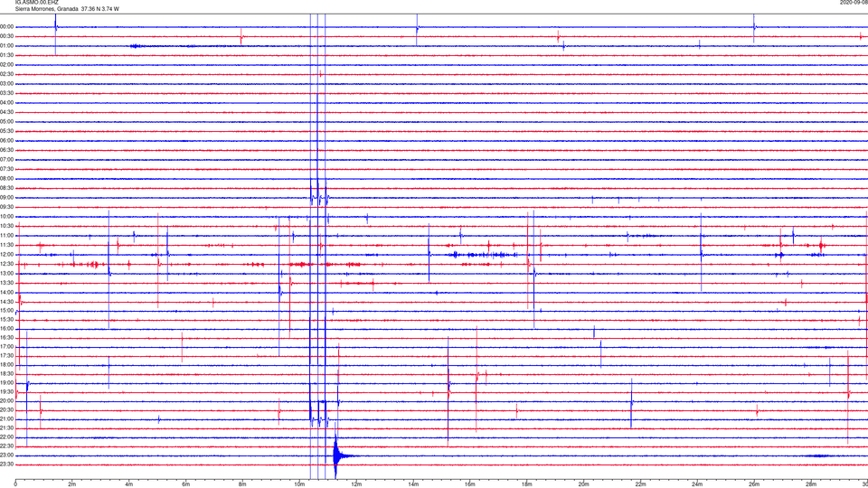Viewport: 868px width, 488px height.
Task: Select the 23:00 time label
Action: [7, 455]
